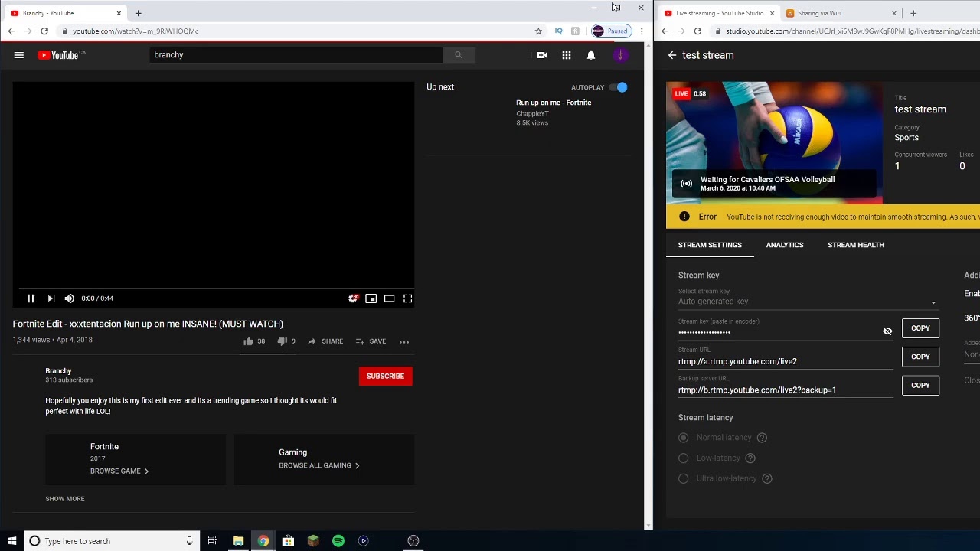Image resolution: width=980 pixels, height=551 pixels.
Task: Open the YouTube hamburger guide menu
Action: click(x=19, y=55)
